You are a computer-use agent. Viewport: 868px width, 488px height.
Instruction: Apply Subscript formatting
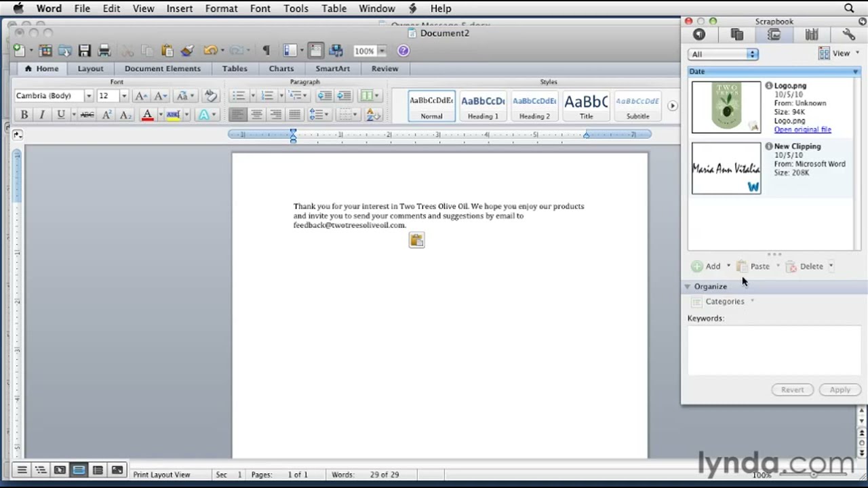coord(125,115)
